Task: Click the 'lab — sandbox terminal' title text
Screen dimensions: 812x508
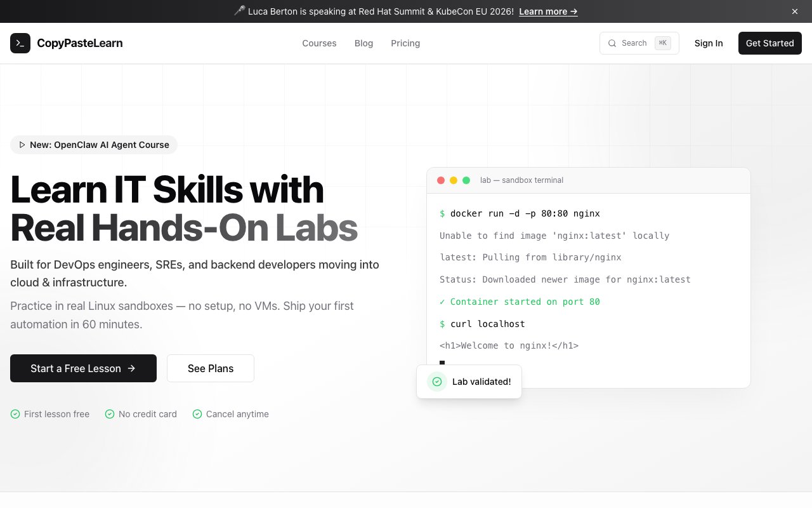Action: pyautogui.click(x=521, y=180)
